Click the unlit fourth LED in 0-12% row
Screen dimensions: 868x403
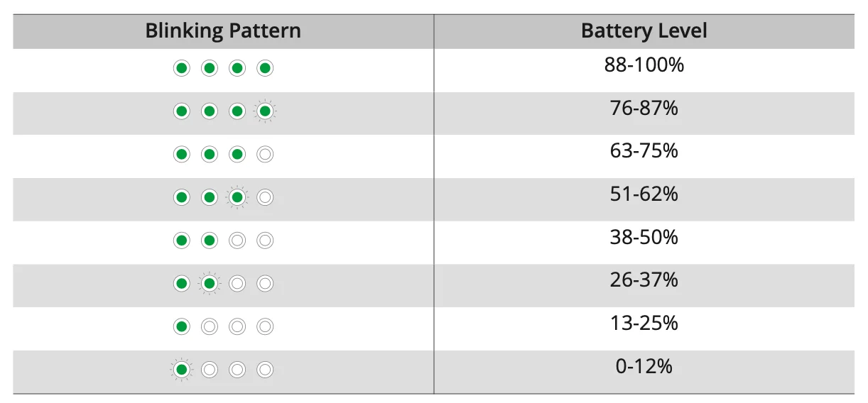[x=265, y=370]
